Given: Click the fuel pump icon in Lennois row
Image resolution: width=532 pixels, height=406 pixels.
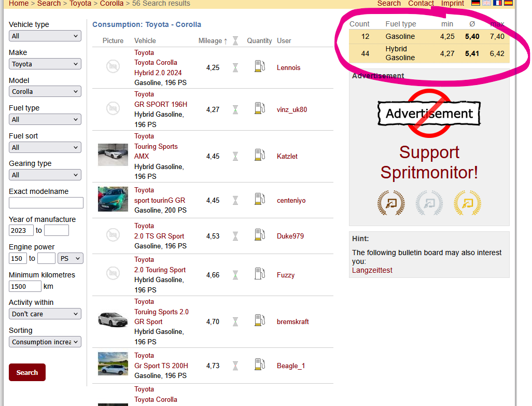Looking at the screenshot, I should tap(260, 66).
